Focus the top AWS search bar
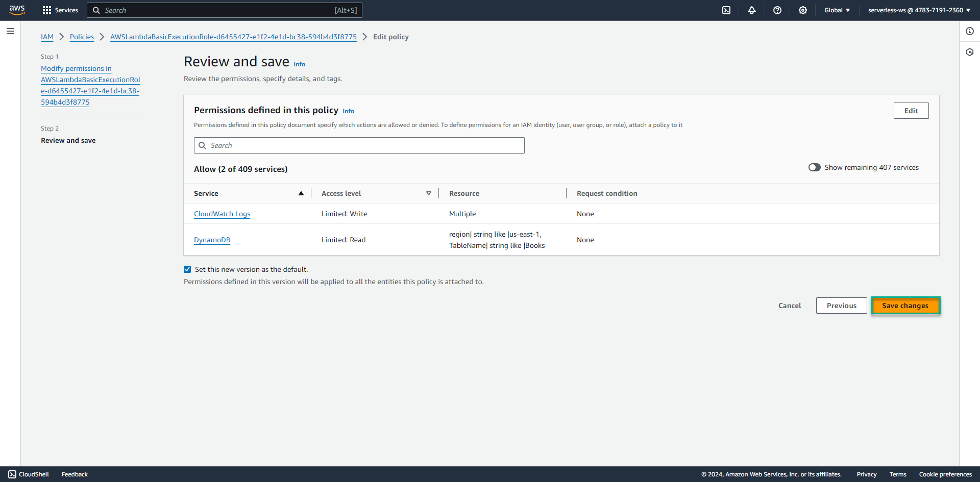Viewport: 980px width, 482px height. pos(225,10)
